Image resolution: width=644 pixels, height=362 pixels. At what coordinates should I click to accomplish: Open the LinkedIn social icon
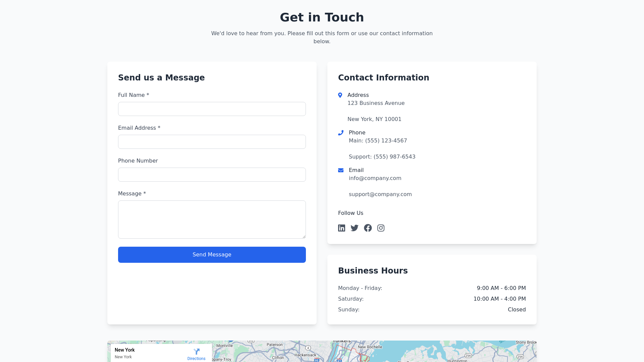pos(341,228)
